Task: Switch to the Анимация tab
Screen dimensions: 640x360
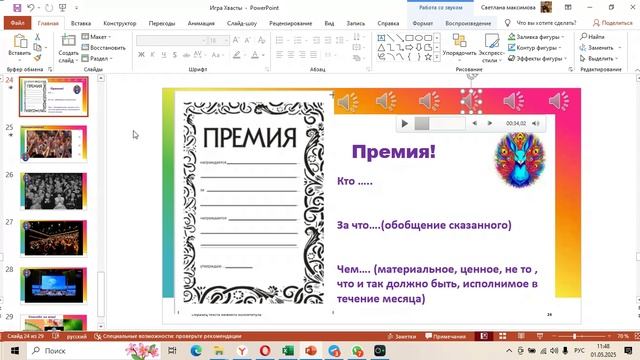Action: 201,23
